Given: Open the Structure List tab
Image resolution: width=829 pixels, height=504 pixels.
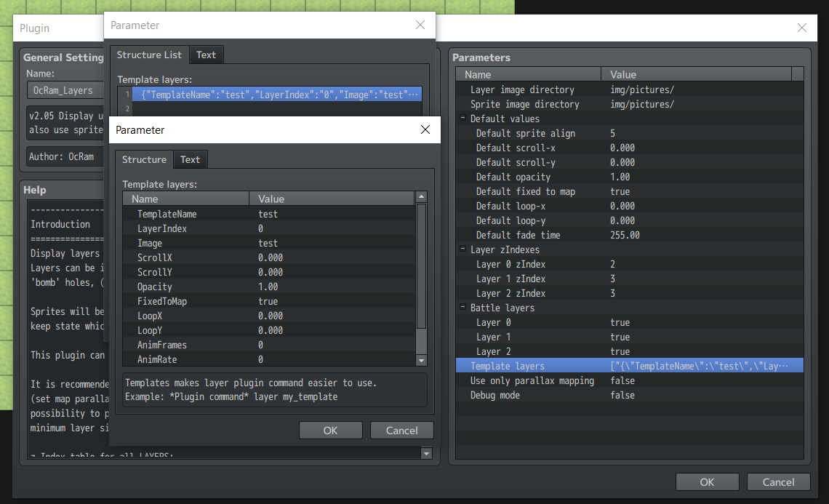Looking at the screenshot, I should click(149, 55).
